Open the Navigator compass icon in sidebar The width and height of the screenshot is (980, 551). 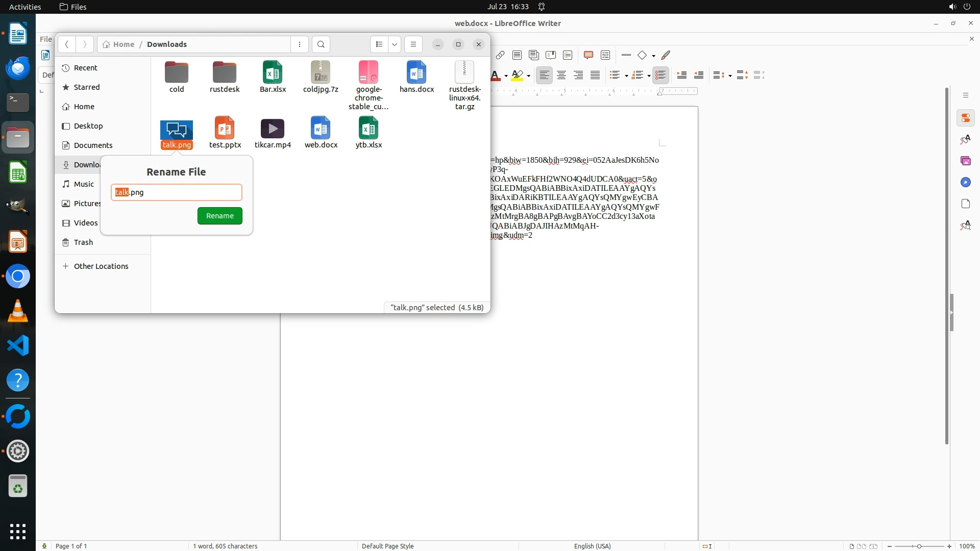pos(965,183)
